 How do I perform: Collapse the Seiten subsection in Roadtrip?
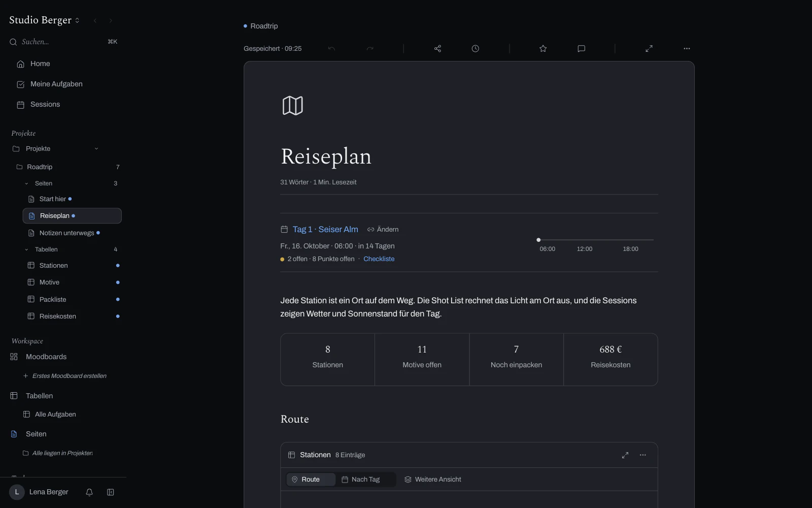click(26, 183)
